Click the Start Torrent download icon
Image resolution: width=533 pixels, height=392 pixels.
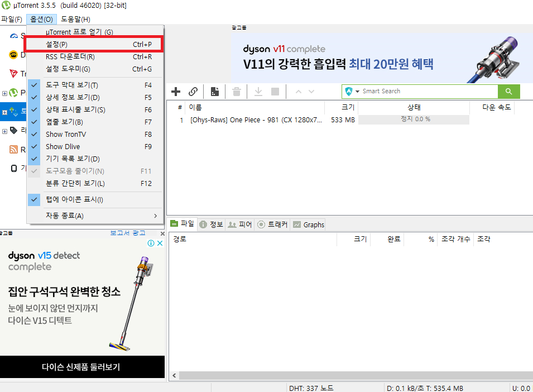258,92
